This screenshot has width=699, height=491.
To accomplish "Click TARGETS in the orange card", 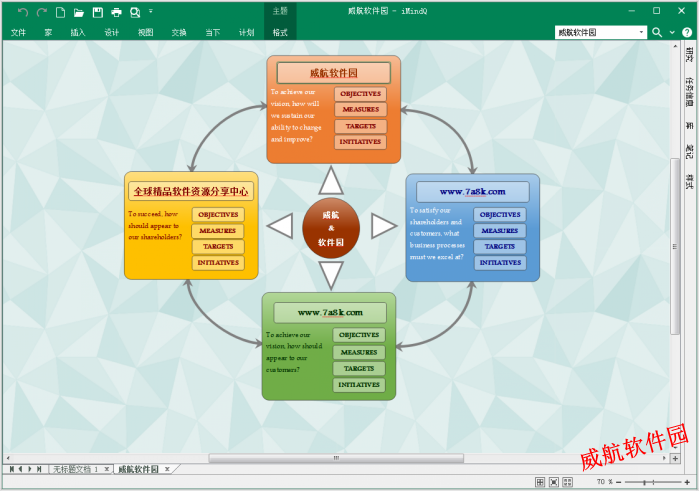I will tap(361, 126).
